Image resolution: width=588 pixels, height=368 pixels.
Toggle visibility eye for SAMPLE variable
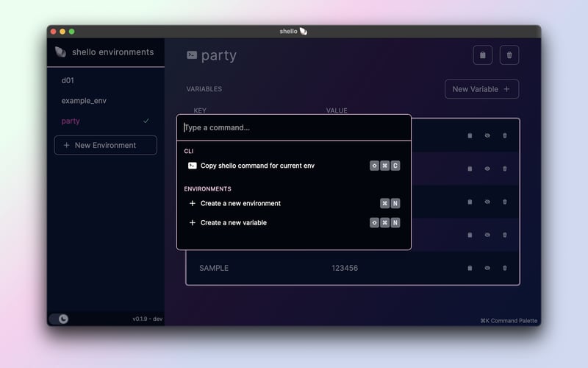[487, 268]
